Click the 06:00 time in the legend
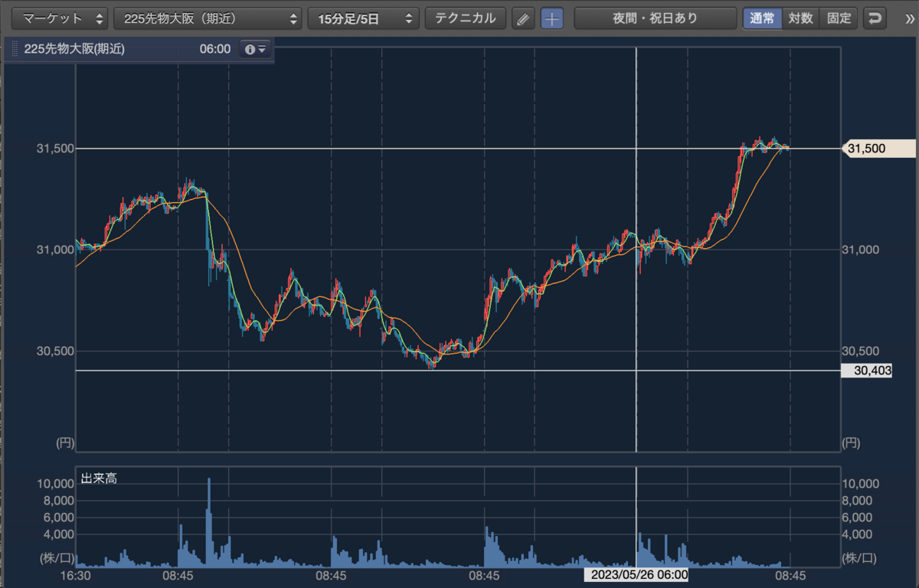This screenshot has height=588, width=919. click(215, 49)
